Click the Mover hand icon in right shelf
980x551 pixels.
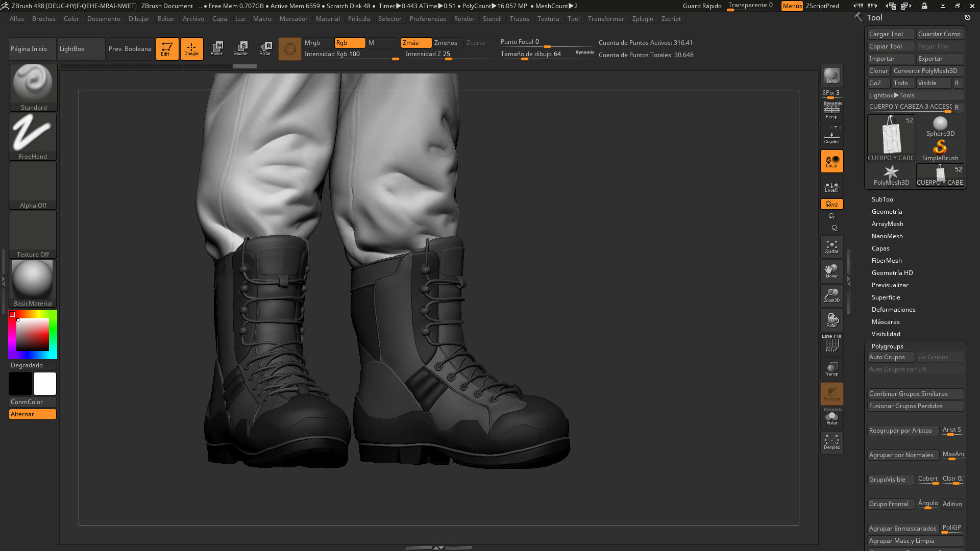(831, 271)
